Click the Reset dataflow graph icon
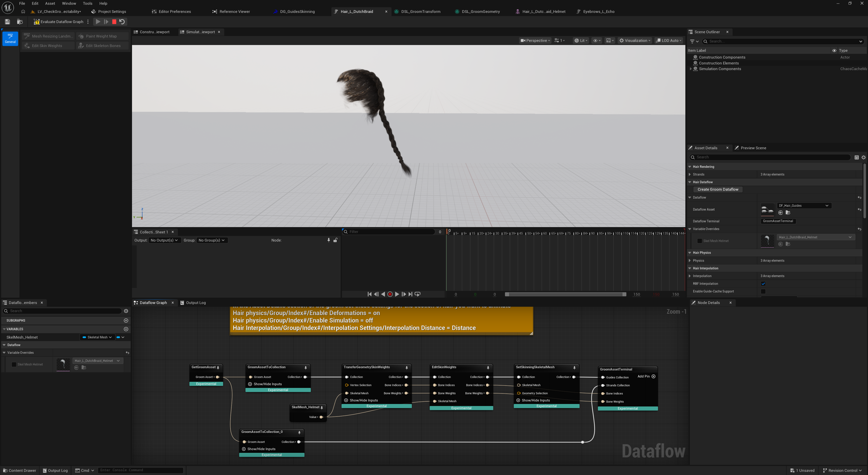868x475 pixels. (x=122, y=21)
